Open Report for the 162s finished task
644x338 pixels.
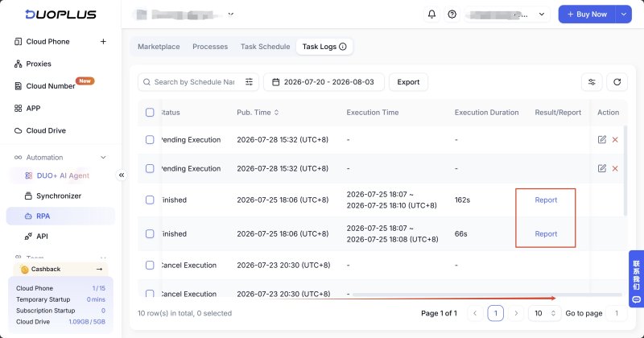point(546,200)
